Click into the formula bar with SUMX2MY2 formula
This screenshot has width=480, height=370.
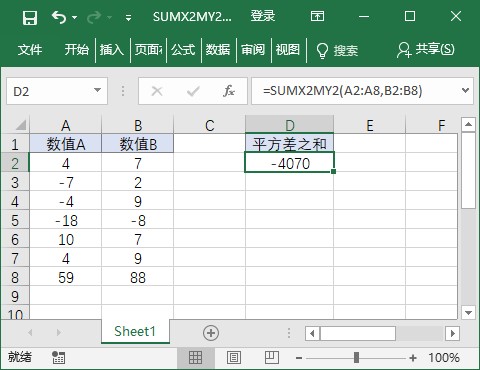[355, 91]
